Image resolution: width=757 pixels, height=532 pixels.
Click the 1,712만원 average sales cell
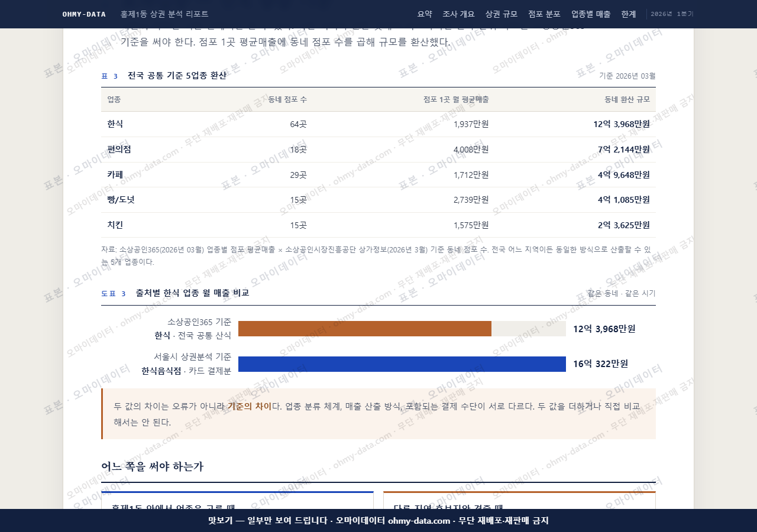471,175
